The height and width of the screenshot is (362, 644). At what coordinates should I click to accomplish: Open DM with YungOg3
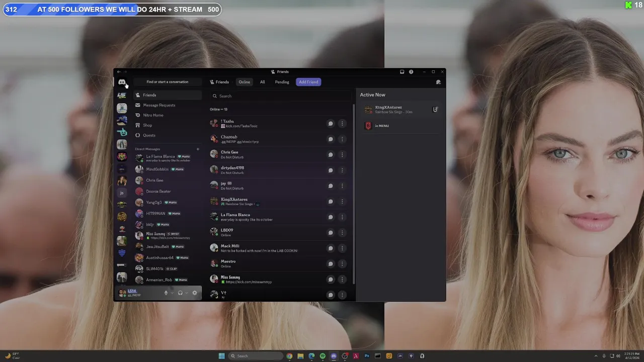168,203
